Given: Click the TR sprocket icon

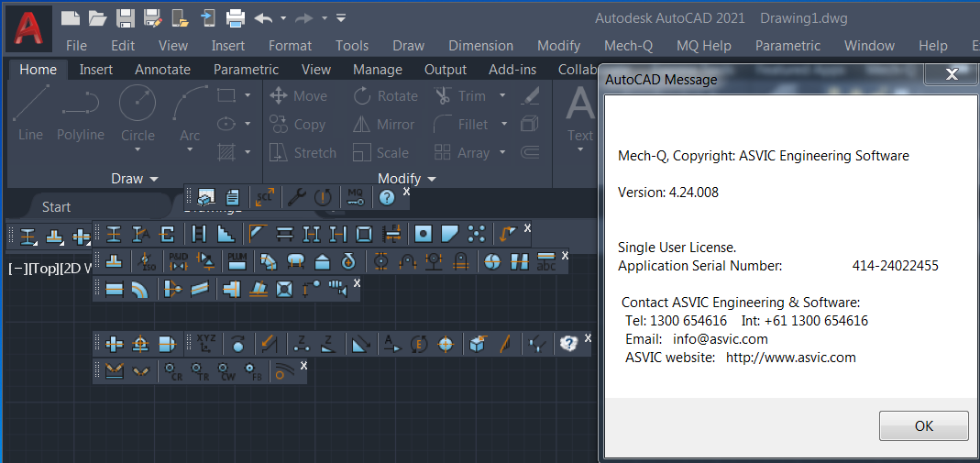Looking at the screenshot, I should click(x=200, y=371).
